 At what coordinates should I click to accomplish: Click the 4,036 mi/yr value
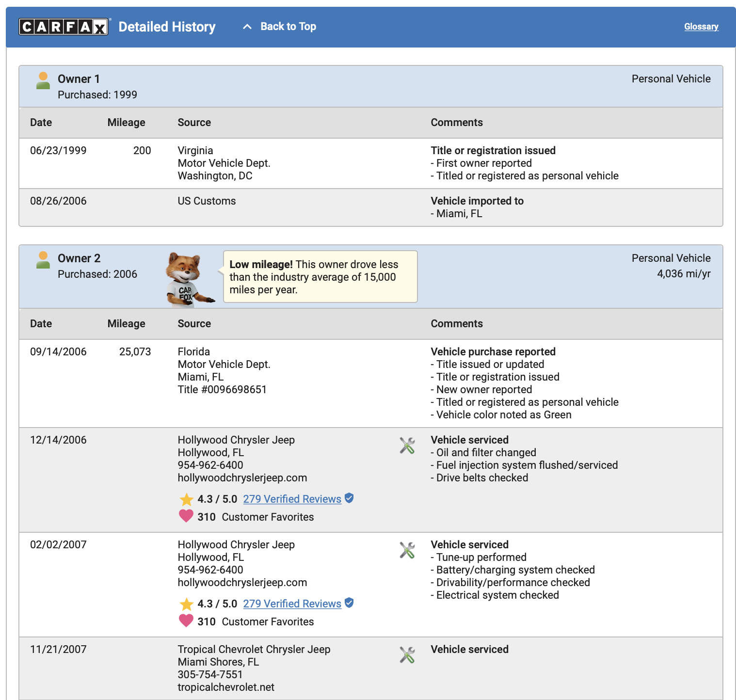(x=684, y=273)
